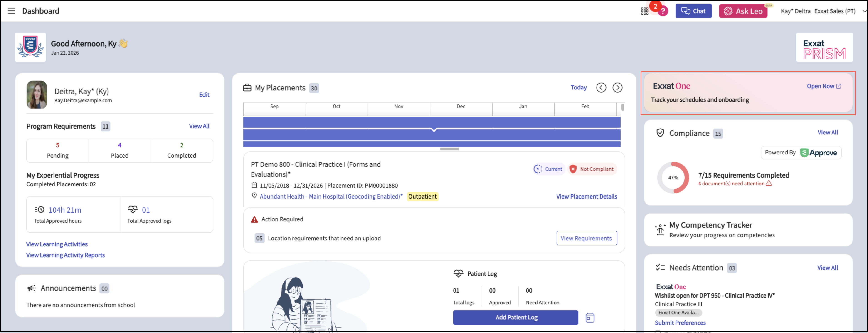This screenshot has height=333, width=868.
Task: Select the Pending requirements tab
Action: [58, 150]
